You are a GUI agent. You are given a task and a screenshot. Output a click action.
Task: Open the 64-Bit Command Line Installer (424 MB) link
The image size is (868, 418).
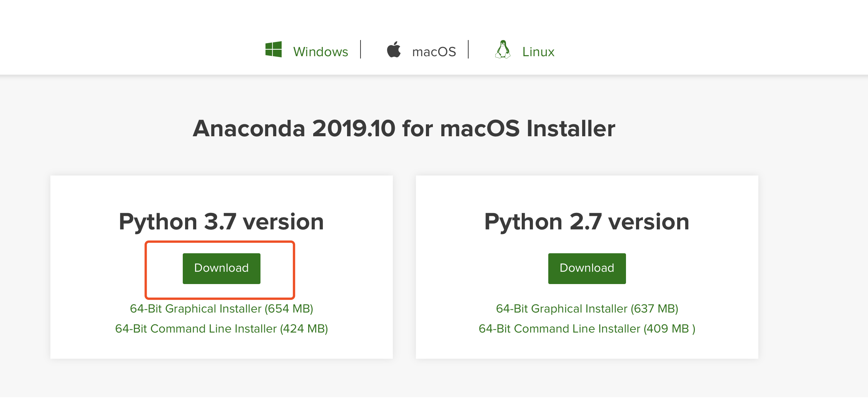[221, 328]
